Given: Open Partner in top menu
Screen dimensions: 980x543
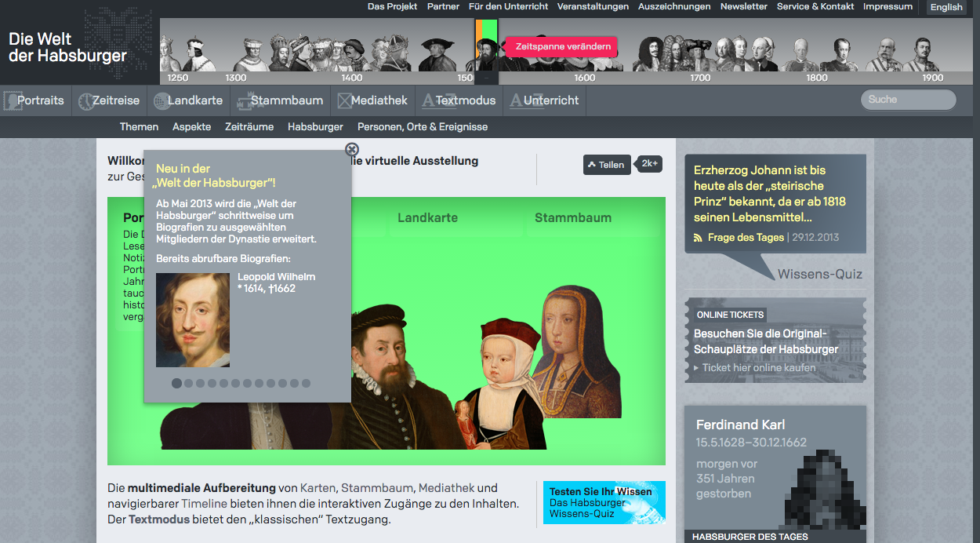Looking at the screenshot, I should click(x=443, y=6).
